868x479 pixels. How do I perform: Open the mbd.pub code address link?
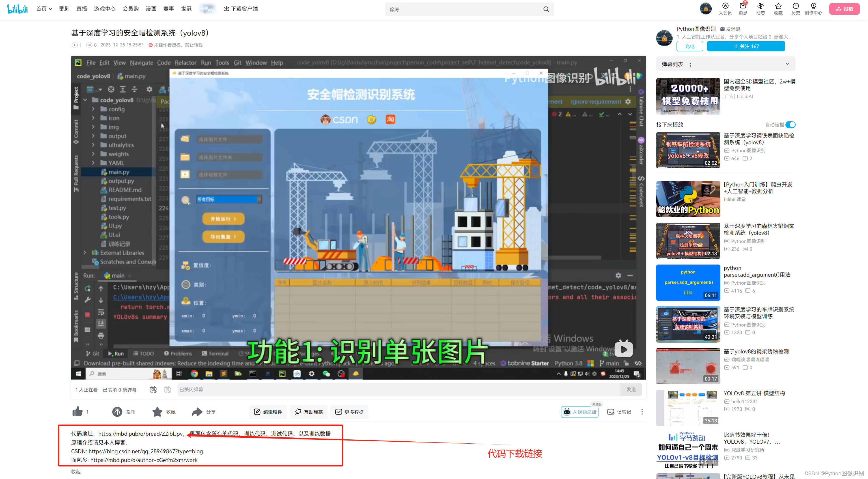(x=140, y=433)
